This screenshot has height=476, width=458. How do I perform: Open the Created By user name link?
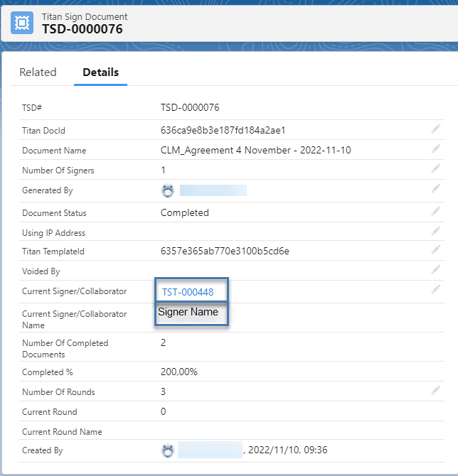[x=210, y=450]
